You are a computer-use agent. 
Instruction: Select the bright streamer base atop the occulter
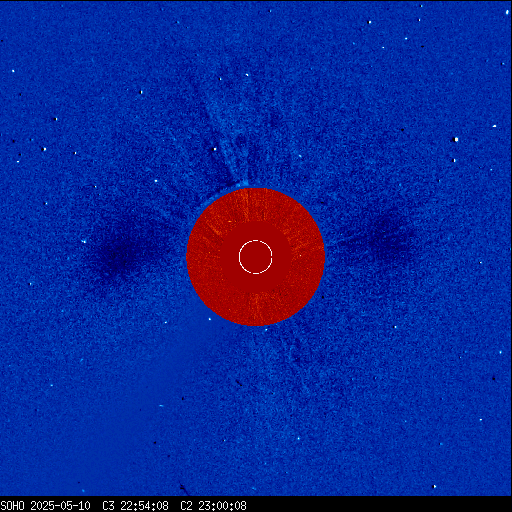pos(242,184)
